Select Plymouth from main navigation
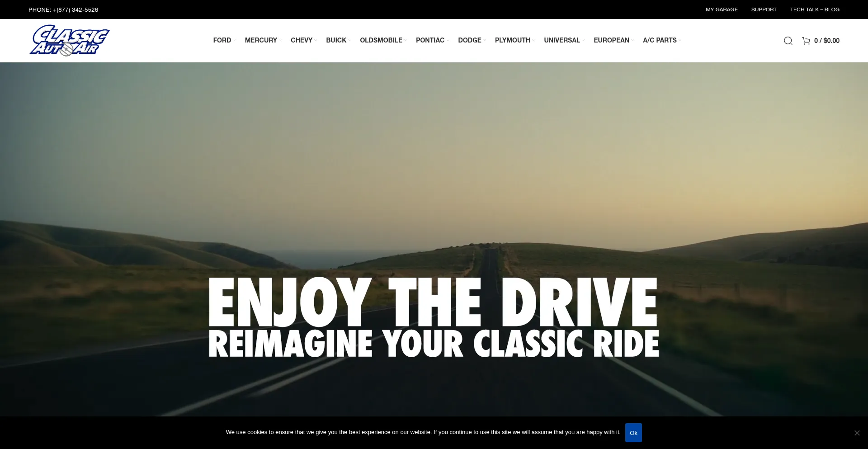Viewport: 868px width, 449px height. (x=513, y=40)
